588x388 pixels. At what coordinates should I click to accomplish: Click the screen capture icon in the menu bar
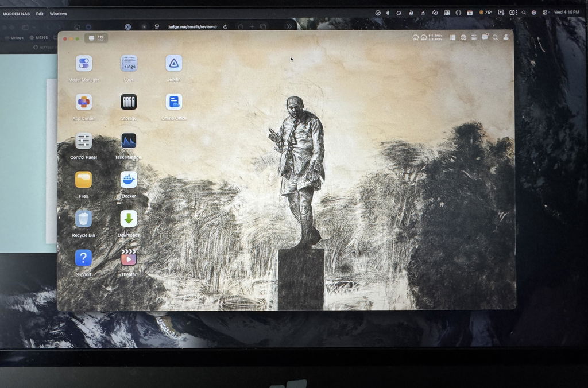[501, 13]
